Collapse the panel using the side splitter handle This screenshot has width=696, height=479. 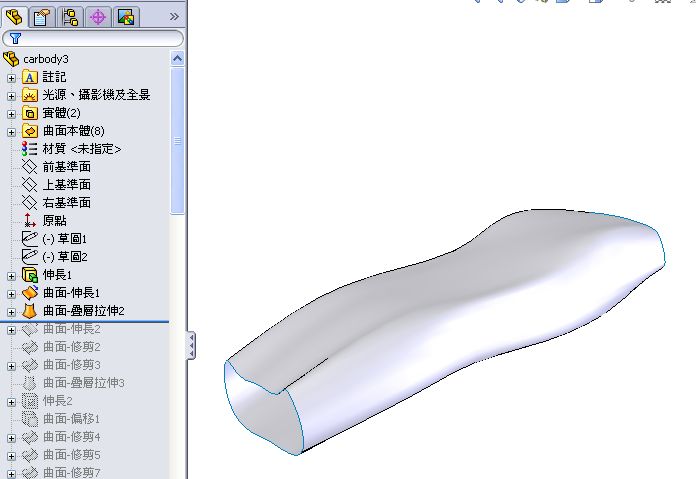tap(191, 344)
